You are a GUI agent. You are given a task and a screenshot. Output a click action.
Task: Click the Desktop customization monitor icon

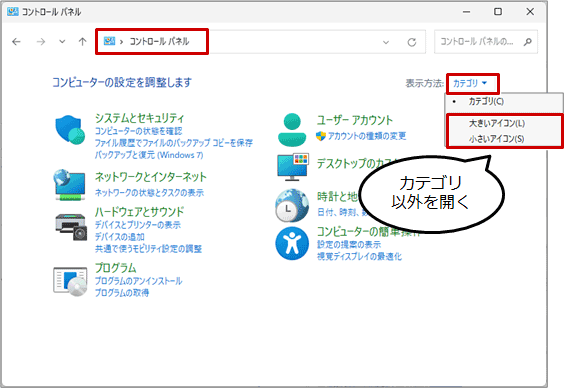(293, 167)
